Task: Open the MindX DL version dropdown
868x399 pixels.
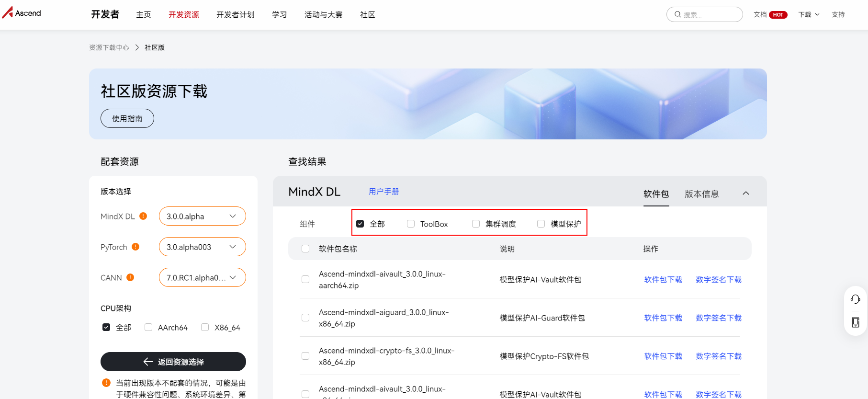Action: (203, 216)
